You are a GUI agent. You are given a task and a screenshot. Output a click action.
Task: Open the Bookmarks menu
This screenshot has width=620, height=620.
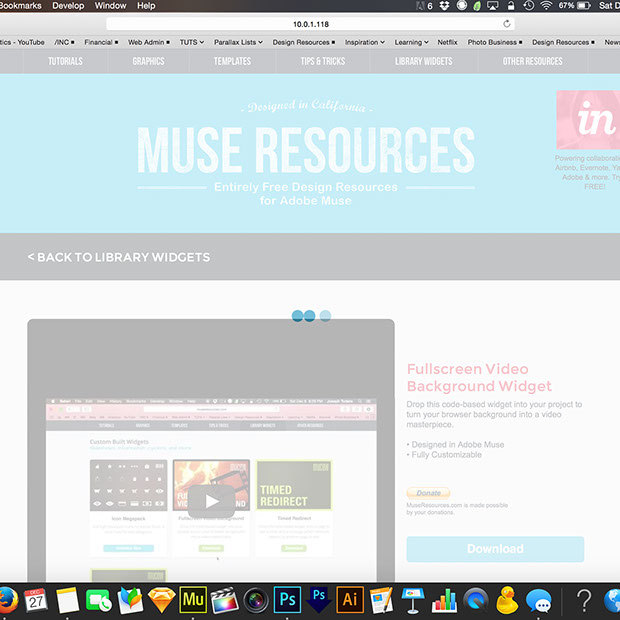[21, 6]
